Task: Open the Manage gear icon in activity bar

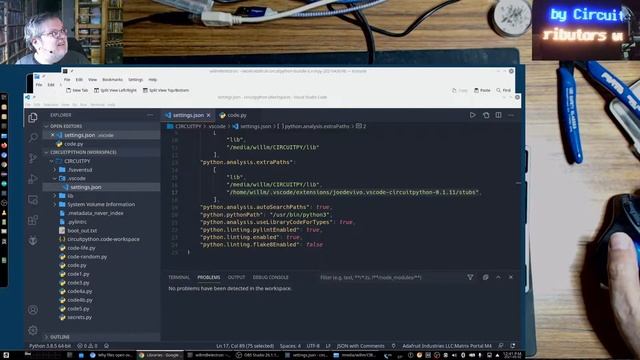Action: coord(33,330)
